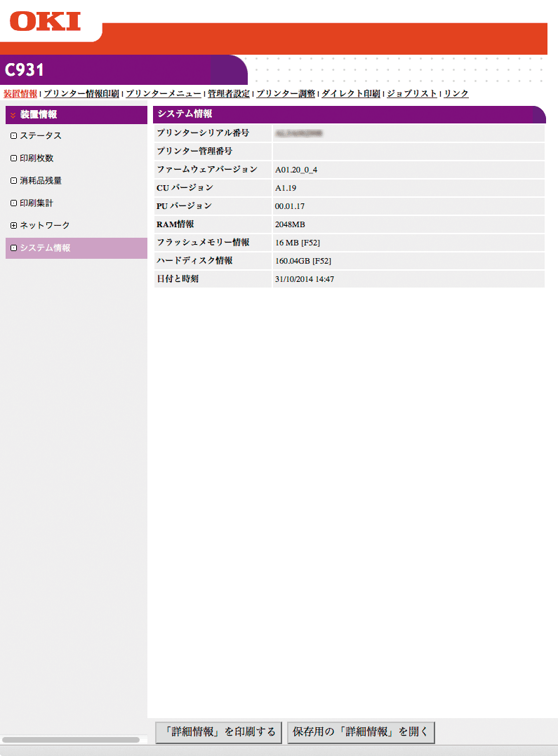Open ダイレクト印刷 page
Image resolution: width=558 pixels, height=756 pixels.
click(351, 93)
